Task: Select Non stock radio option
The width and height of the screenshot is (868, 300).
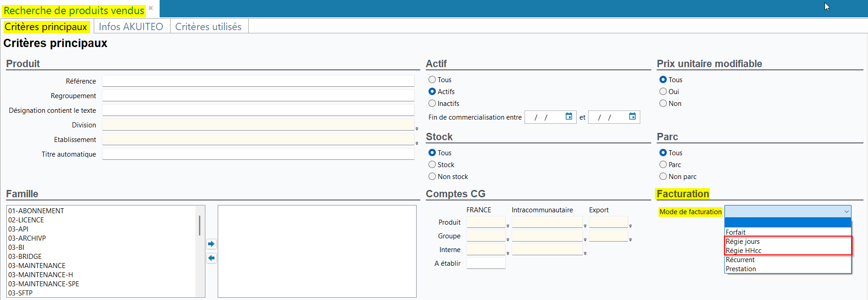Action: [x=432, y=177]
